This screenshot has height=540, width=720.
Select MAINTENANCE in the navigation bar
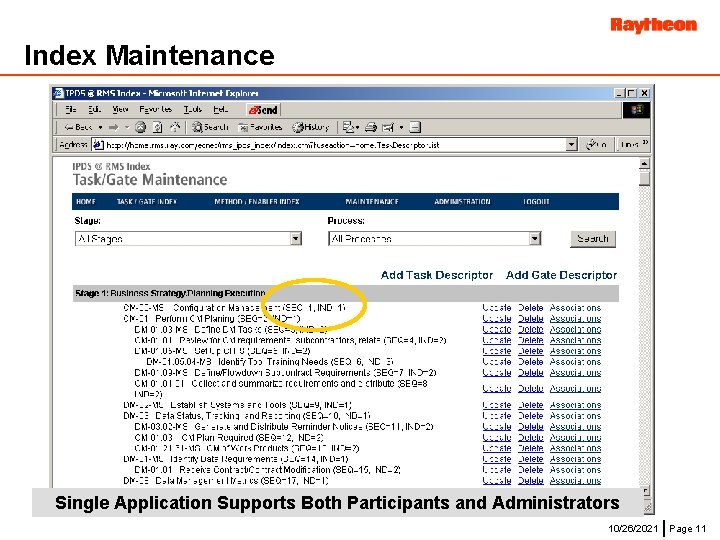pos(372,202)
